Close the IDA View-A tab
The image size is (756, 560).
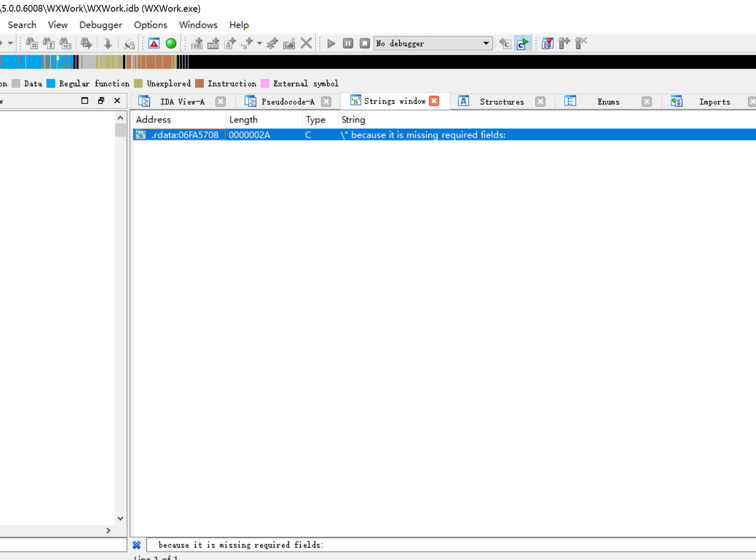pyautogui.click(x=221, y=102)
